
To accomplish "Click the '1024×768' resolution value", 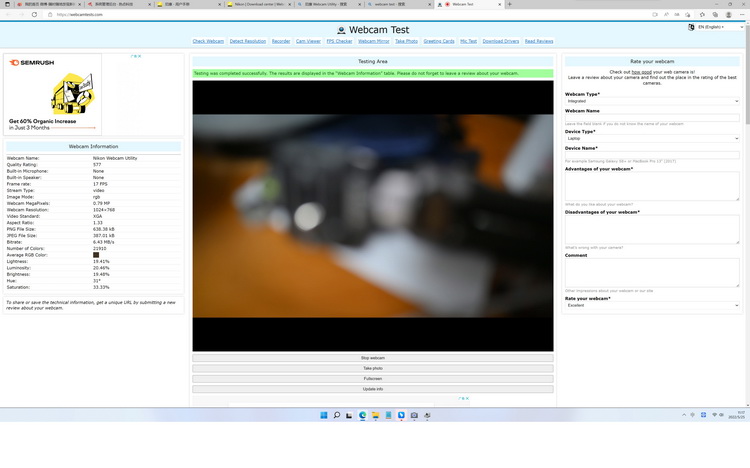I will pyautogui.click(x=104, y=210).
